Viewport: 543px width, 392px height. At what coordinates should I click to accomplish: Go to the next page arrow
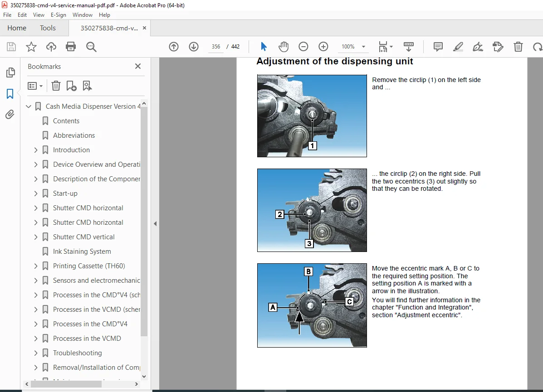(x=194, y=46)
